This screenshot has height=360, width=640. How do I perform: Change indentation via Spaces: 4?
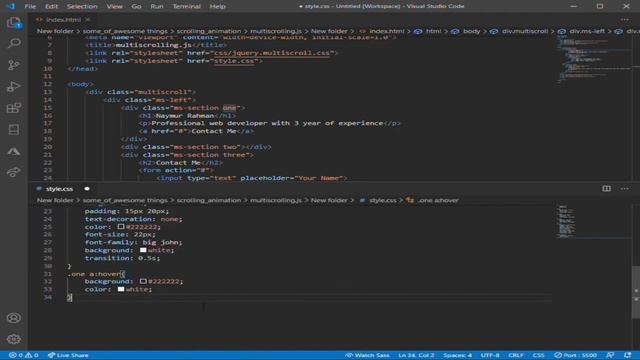(x=458, y=355)
